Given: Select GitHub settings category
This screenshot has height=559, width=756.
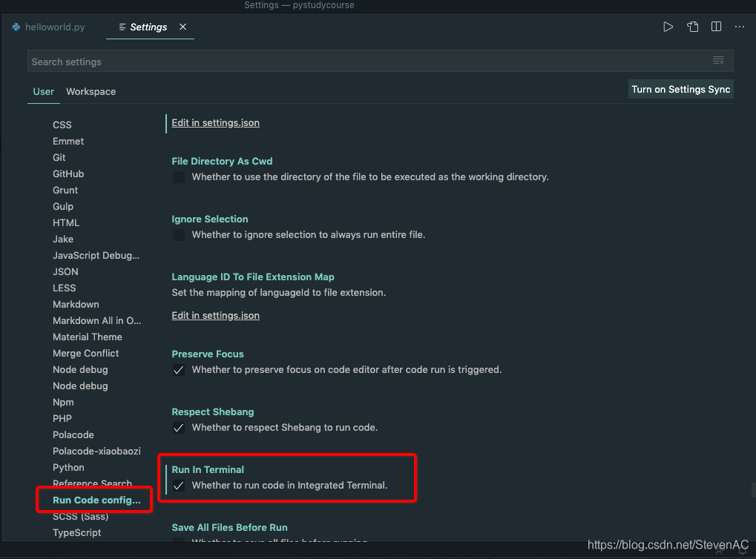Looking at the screenshot, I should (x=68, y=174).
